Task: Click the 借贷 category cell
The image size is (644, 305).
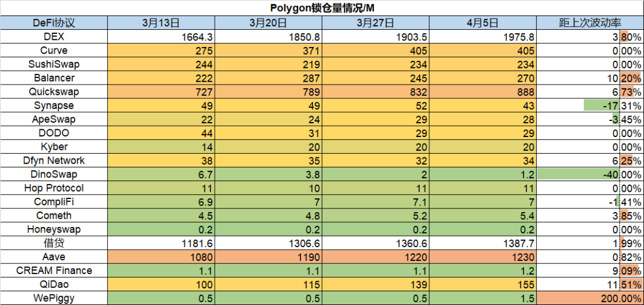Action: click(54, 243)
